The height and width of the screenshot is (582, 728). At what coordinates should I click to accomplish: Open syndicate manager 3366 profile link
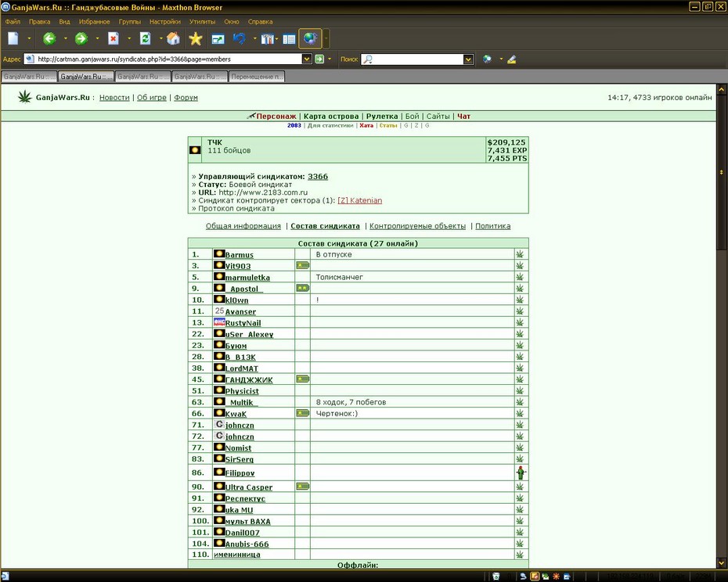click(318, 176)
